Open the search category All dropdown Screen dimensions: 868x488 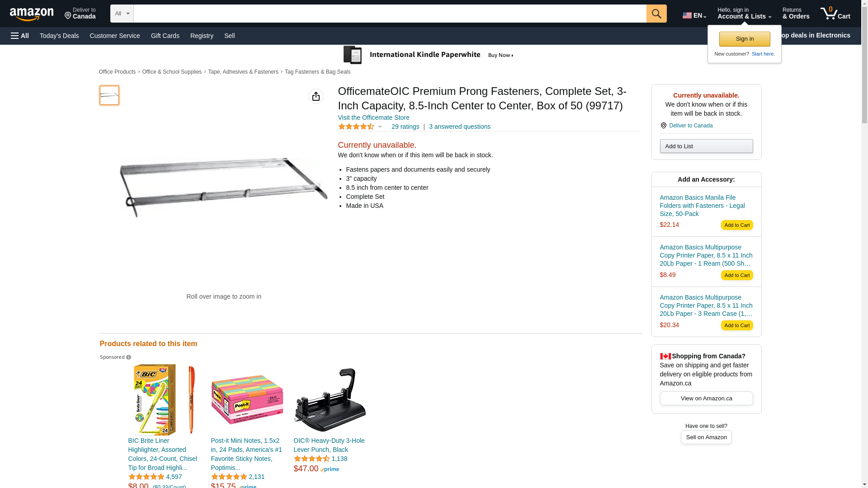(122, 14)
